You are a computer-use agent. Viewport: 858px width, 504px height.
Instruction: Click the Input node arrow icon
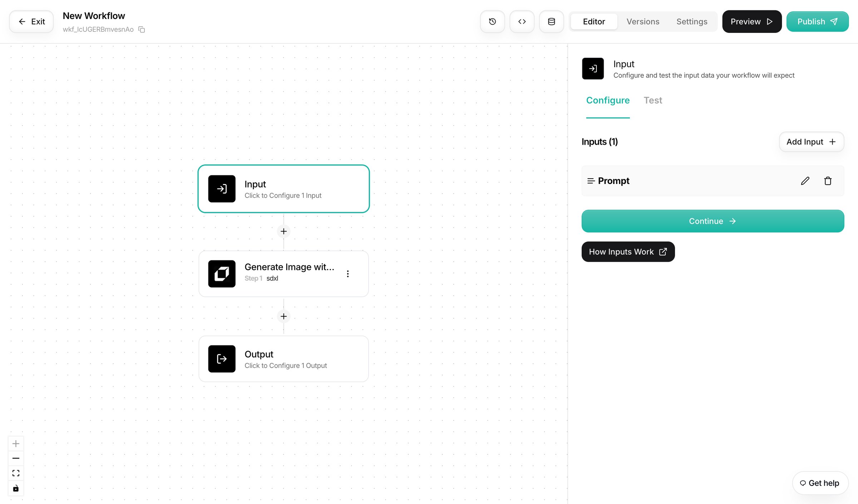click(x=222, y=189)
